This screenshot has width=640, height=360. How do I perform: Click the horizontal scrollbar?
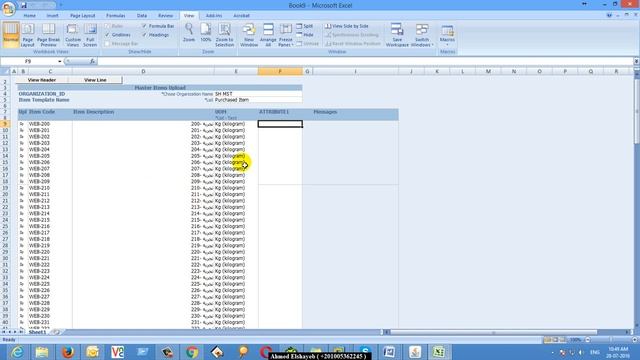(x=493, y=332)
